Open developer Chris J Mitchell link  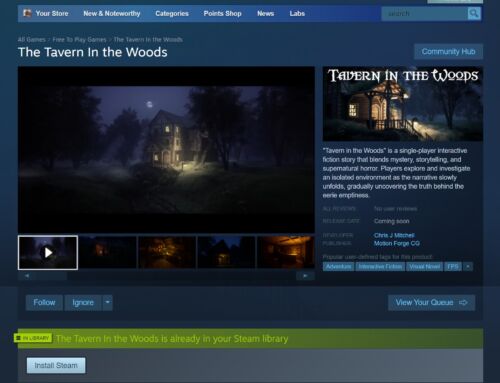(394, 235)
